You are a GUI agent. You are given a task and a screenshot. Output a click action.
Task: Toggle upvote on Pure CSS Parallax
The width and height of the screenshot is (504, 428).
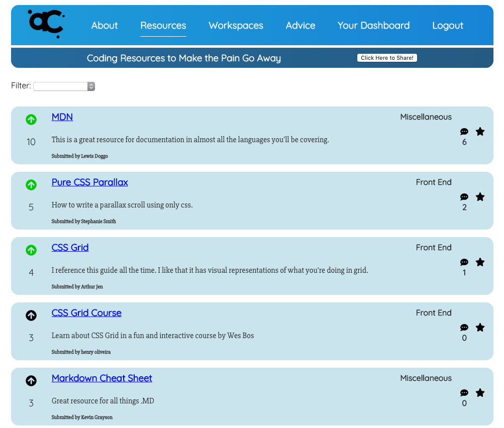31,185
